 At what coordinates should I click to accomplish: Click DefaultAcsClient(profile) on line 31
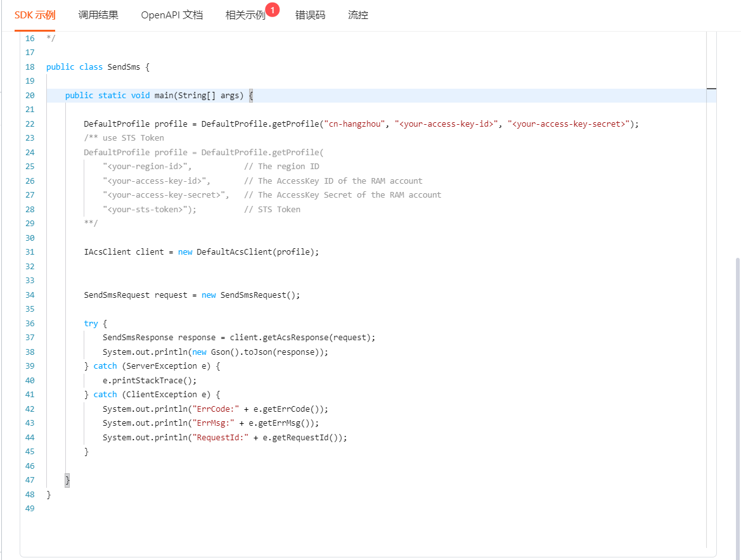(x=255, y=252)
